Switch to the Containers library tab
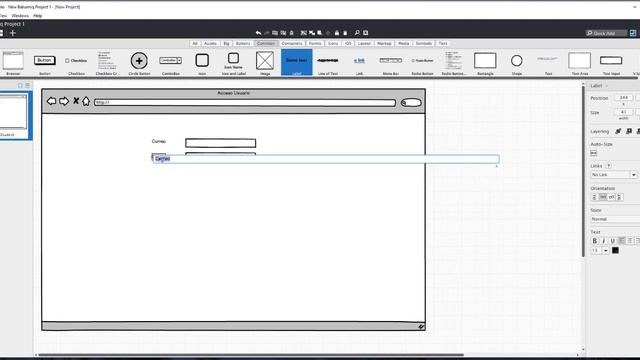The width and height of the screenshot is (640, 360). (x=292, y=43)
